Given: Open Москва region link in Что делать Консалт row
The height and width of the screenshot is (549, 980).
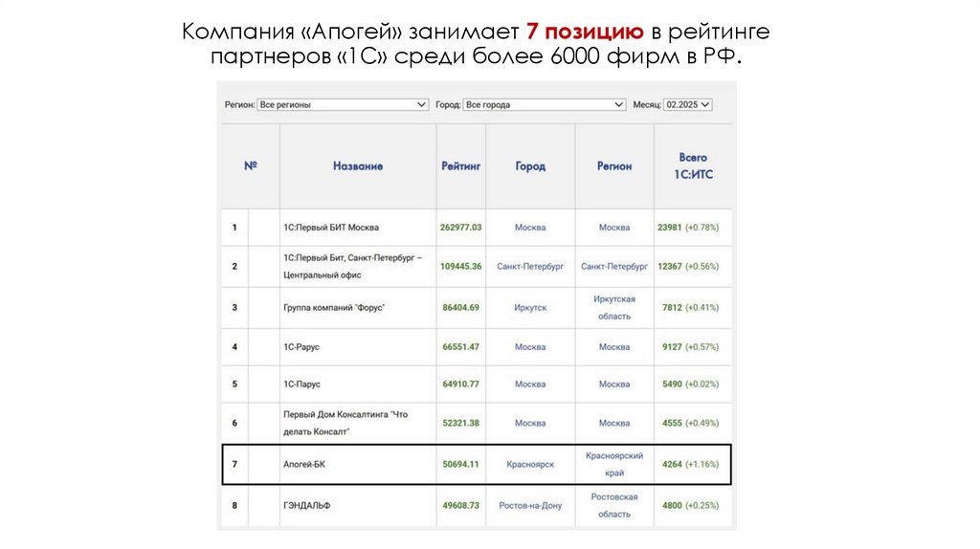Looking at the screenshot, I should click(614, 423).
